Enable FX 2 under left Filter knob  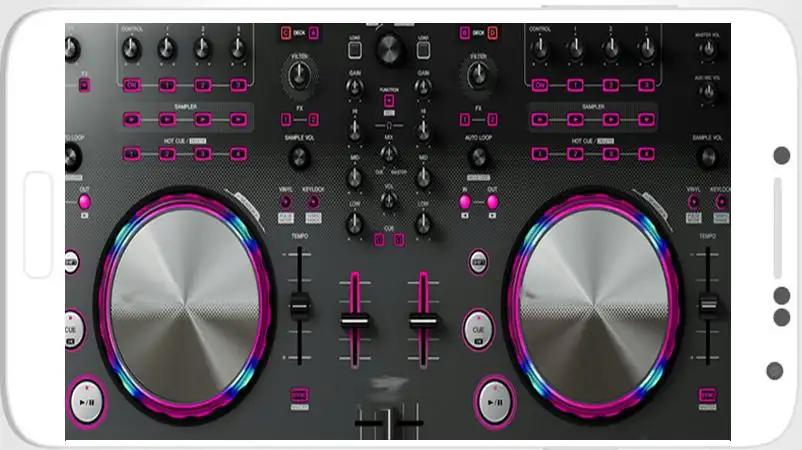point(314,120)
